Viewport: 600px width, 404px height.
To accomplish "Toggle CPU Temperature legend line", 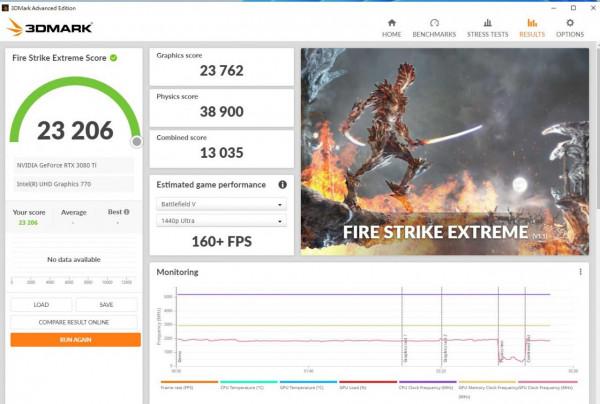I will pos(249,384).
